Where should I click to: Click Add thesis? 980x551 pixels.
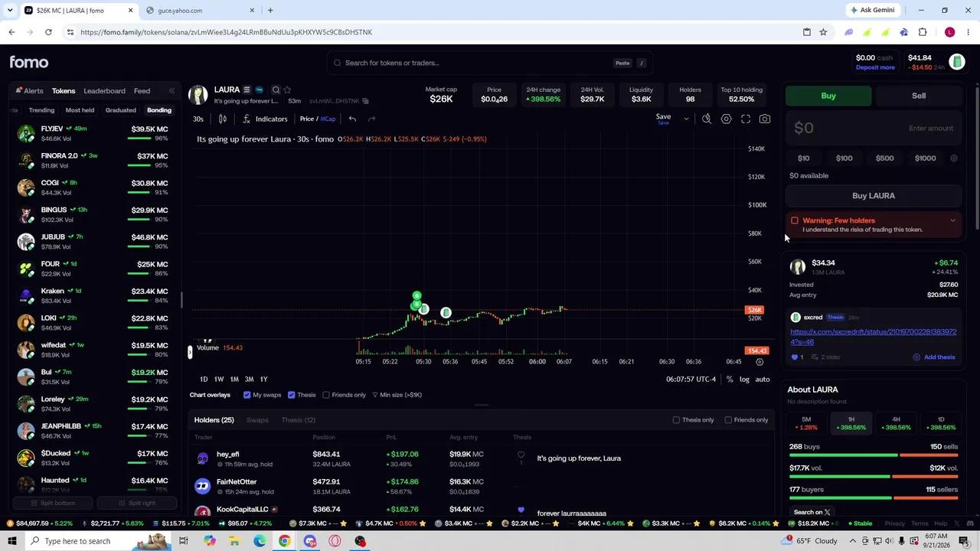click(933, 357)
